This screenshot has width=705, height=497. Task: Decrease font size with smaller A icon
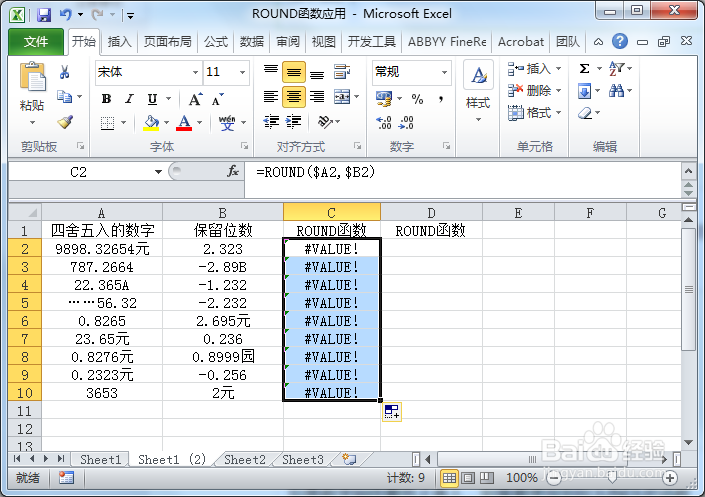(x=218, y=99)
